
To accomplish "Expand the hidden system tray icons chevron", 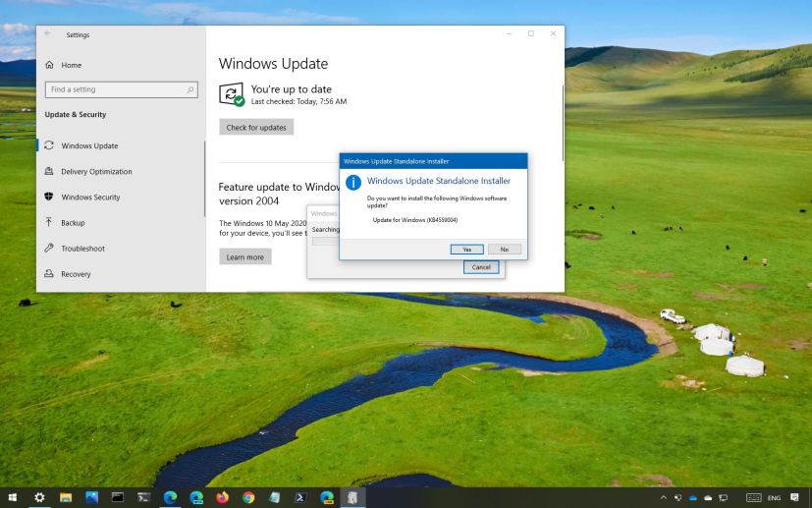I will (664, 498).
